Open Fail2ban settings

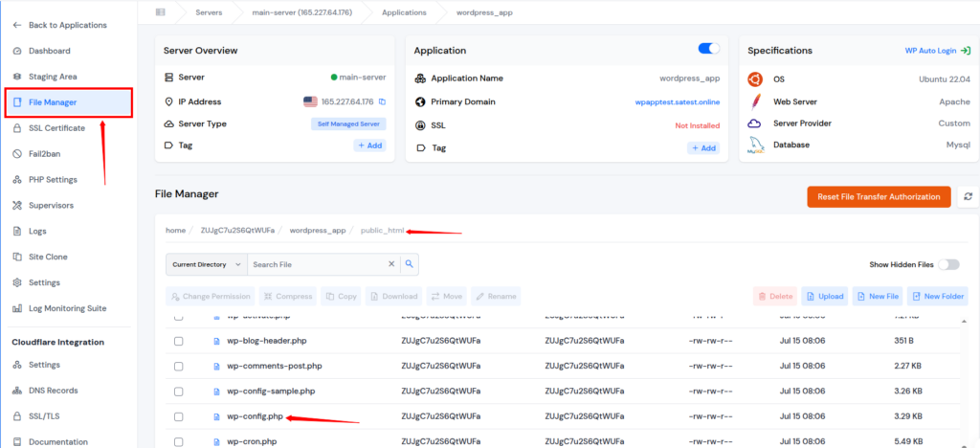pos(44,154)
